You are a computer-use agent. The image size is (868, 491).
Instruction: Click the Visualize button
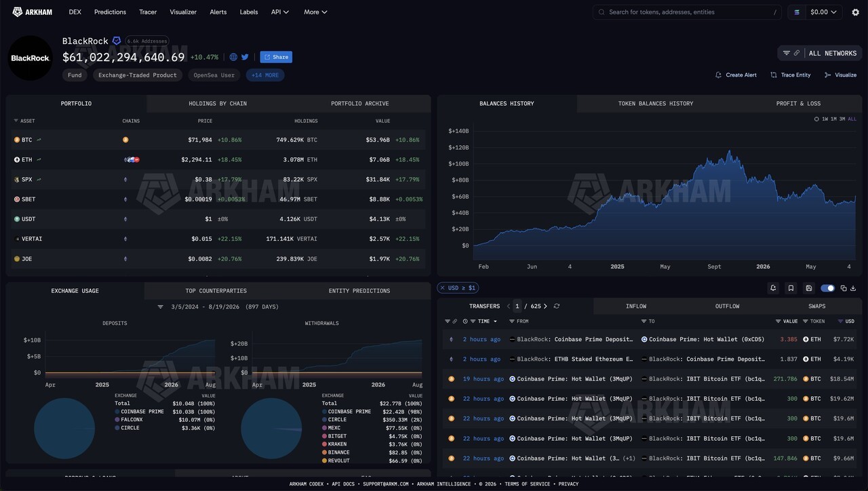click(x=841, y=75)
